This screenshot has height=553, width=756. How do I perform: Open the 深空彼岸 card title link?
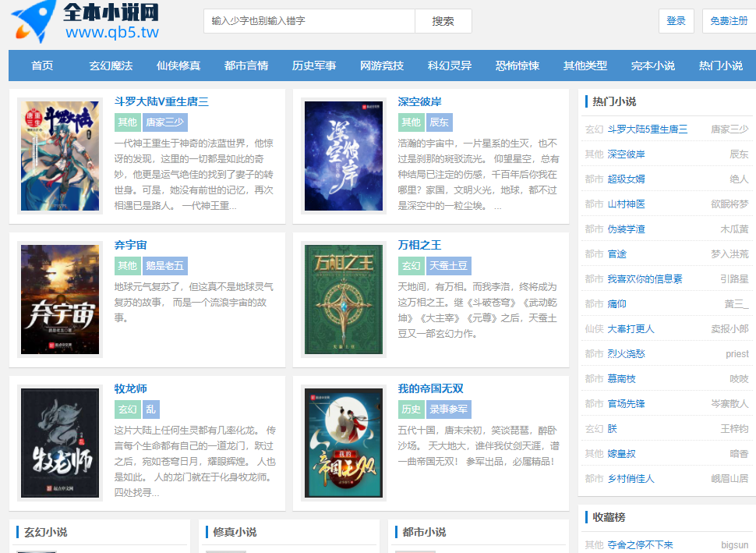point(419,102)
